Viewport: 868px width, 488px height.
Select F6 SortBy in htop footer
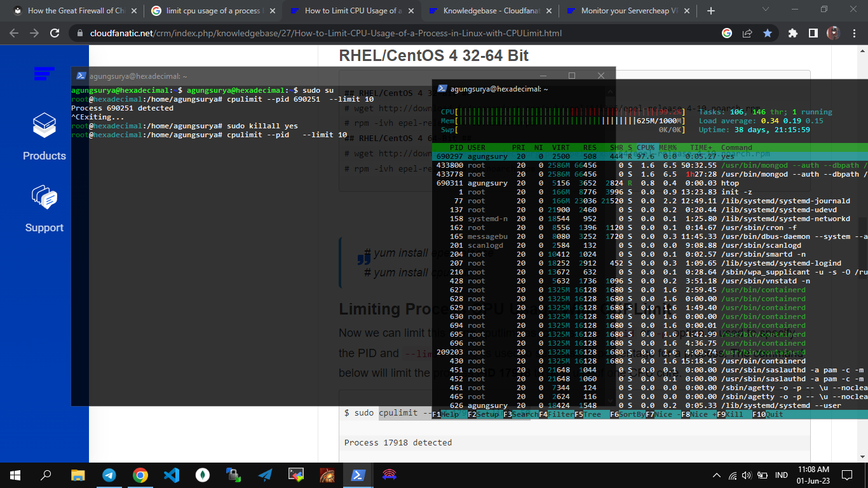tap(627, 414)
